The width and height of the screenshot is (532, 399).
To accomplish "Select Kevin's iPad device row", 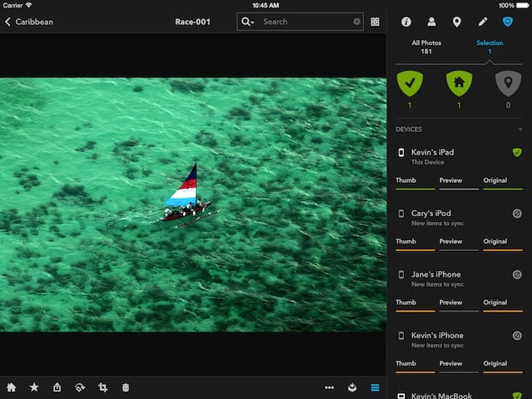I will click(459, 156).
